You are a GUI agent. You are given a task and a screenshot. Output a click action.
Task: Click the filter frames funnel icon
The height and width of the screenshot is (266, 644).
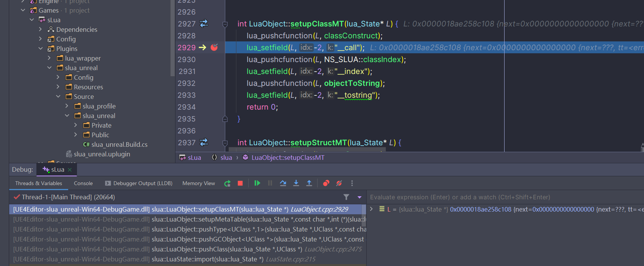pyautogui.click(x=346, y=197)
